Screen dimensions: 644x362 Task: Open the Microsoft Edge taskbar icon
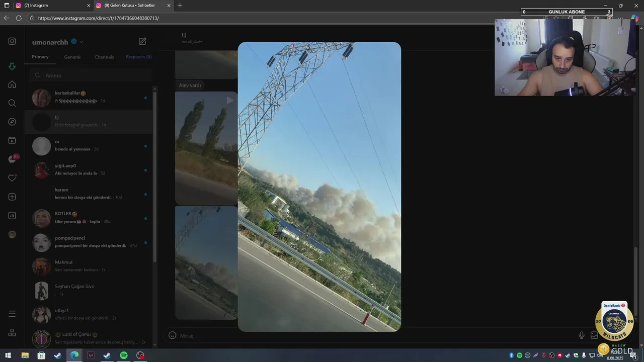click(74, 355)
